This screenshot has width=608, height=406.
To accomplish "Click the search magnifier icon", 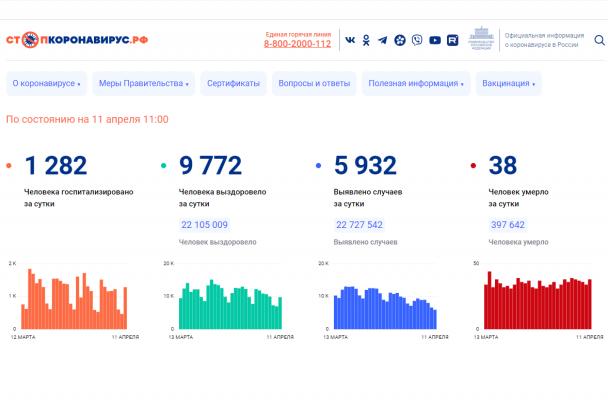I will pos(599,41).
